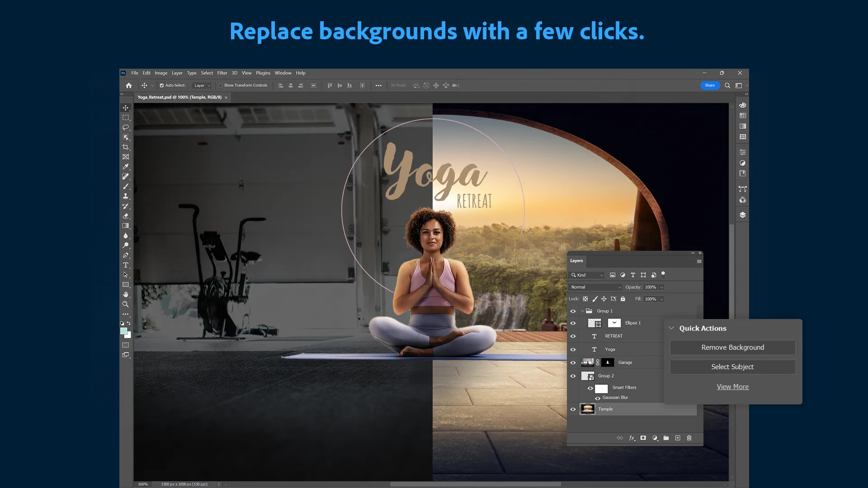The image size is (868, 488).
Task: Open the Layers panel icon in right sidebar
Action: point(743,215)
